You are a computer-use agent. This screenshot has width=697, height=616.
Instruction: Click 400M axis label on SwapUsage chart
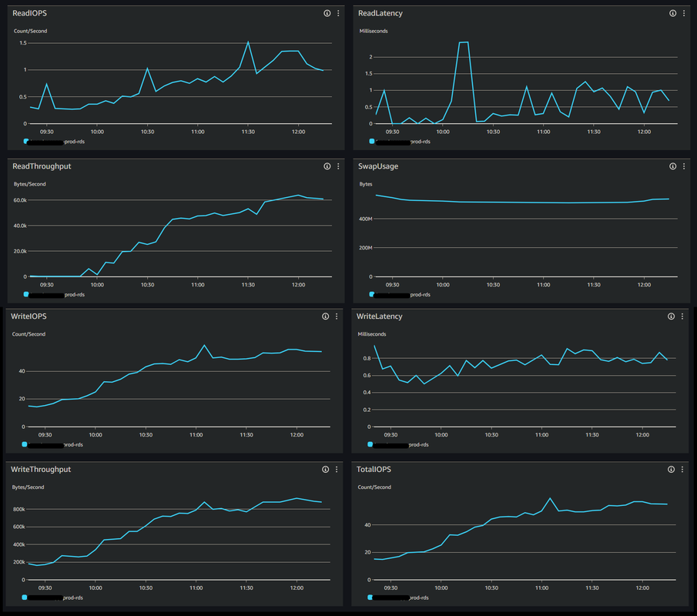click(365, 219)
